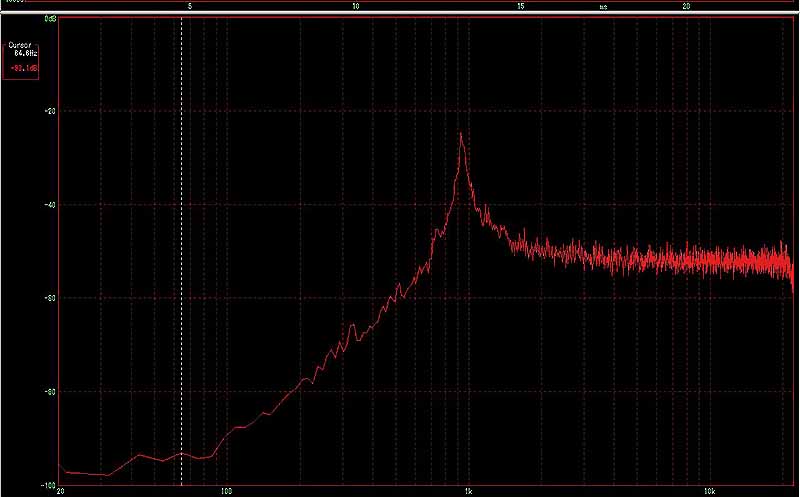Click the red -93.1dB cursor level value
Viewport: 800px width, 497px height.
(x=24, y=68)
